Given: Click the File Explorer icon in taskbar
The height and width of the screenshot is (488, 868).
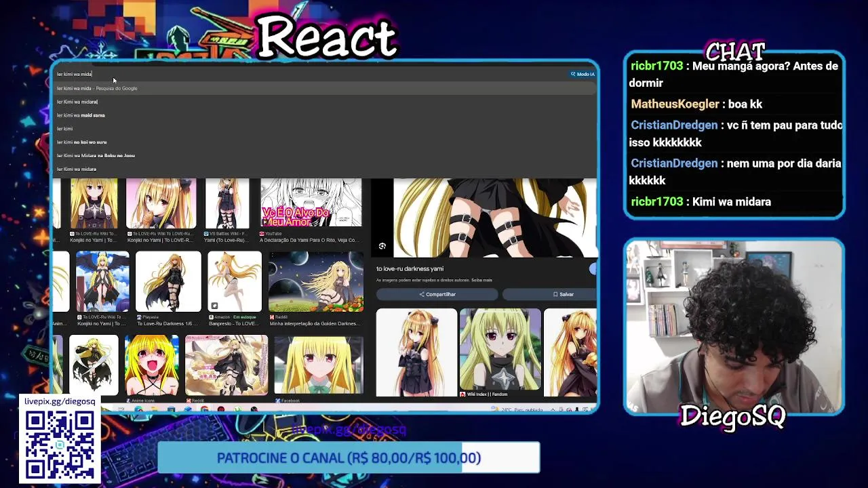Looking at the screenshot, I should click(155, 409).
